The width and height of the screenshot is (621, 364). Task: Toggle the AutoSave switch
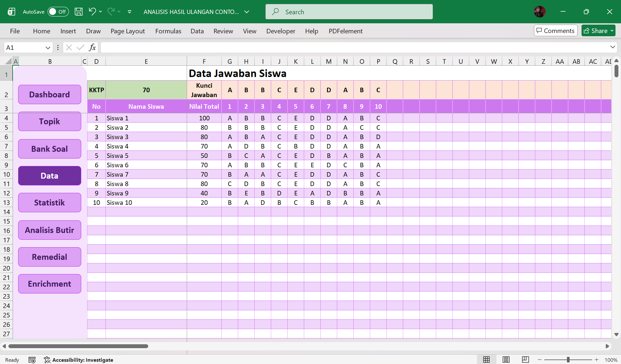click(58, 12)
